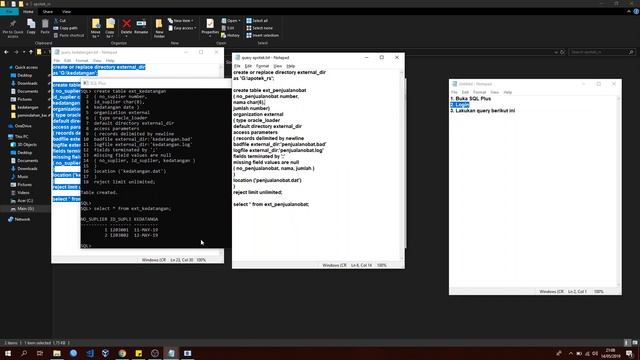Click 'Buka SQL Plus' line in Untitled
The width and height of the screenshot is (640, 360).
click(471, 98)
